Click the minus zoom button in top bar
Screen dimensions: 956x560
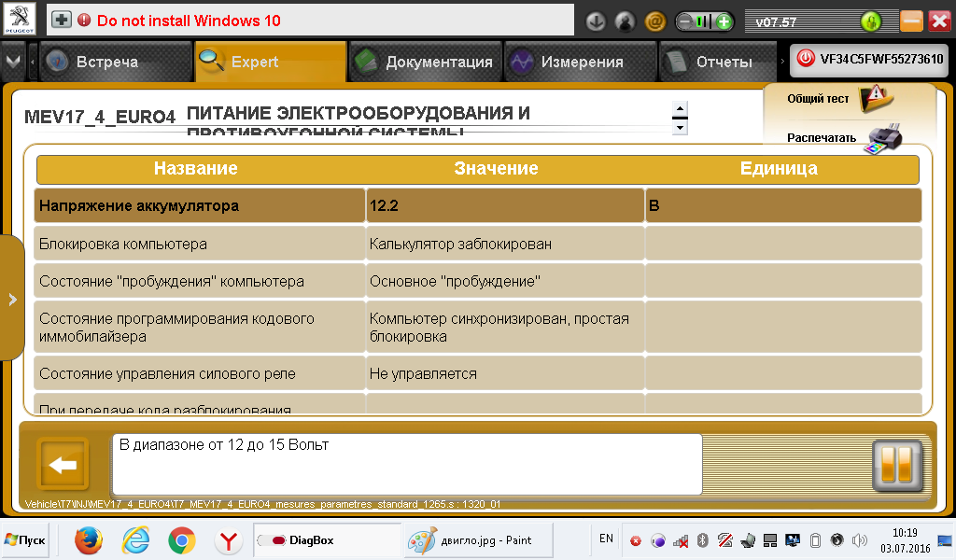685,22
